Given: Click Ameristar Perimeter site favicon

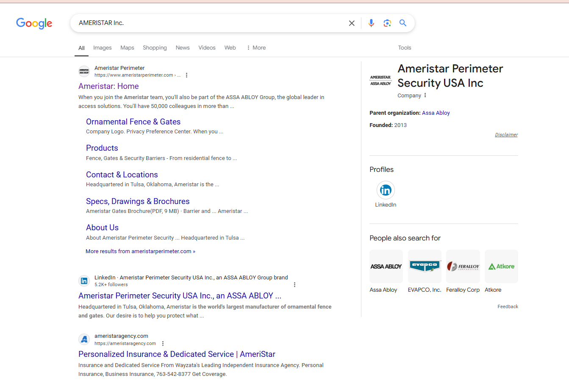Looking at the screenshot, I should pyautogui.click(x=84, y=72).
